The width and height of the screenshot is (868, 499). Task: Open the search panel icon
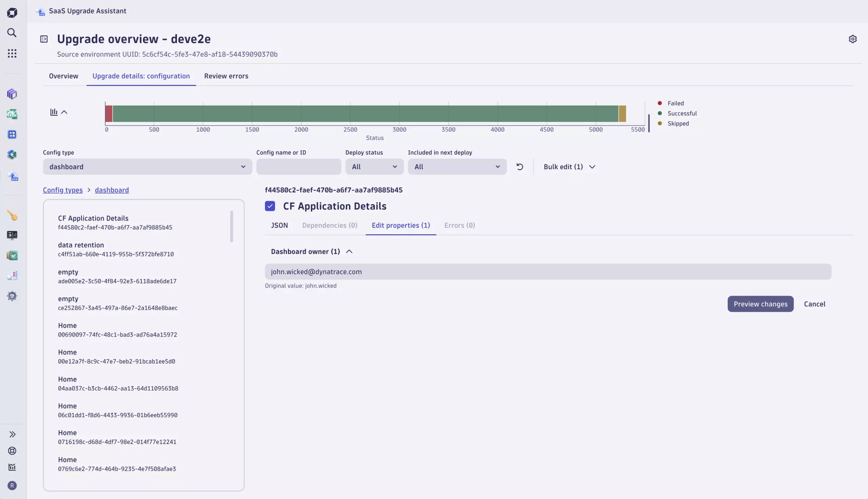click(12, 33)
